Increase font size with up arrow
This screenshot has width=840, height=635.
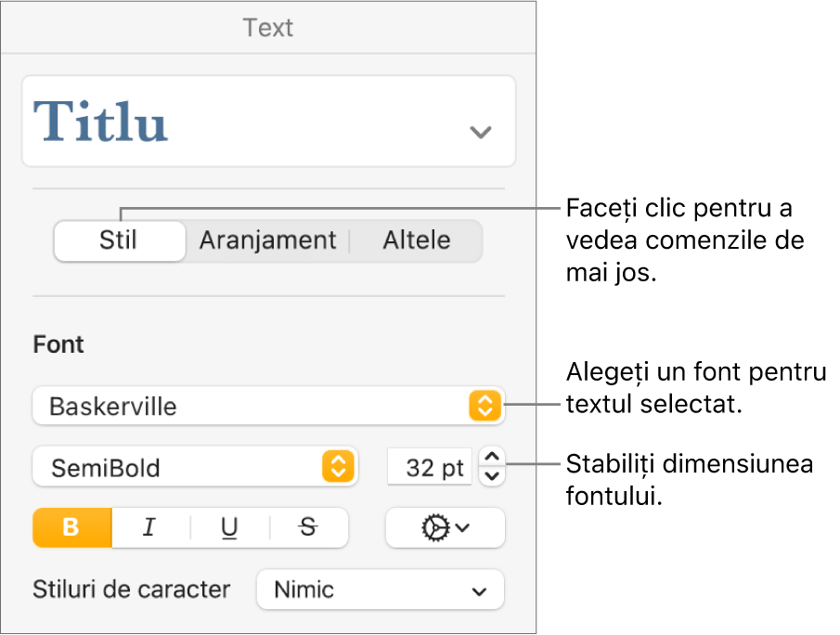(492, 457)
